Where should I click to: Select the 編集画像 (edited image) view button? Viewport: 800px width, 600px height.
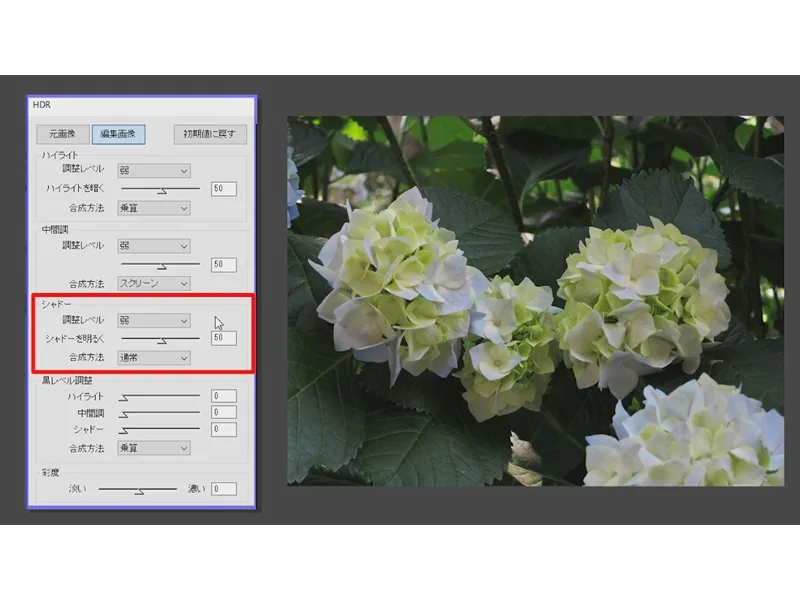(x=119, y=133)
